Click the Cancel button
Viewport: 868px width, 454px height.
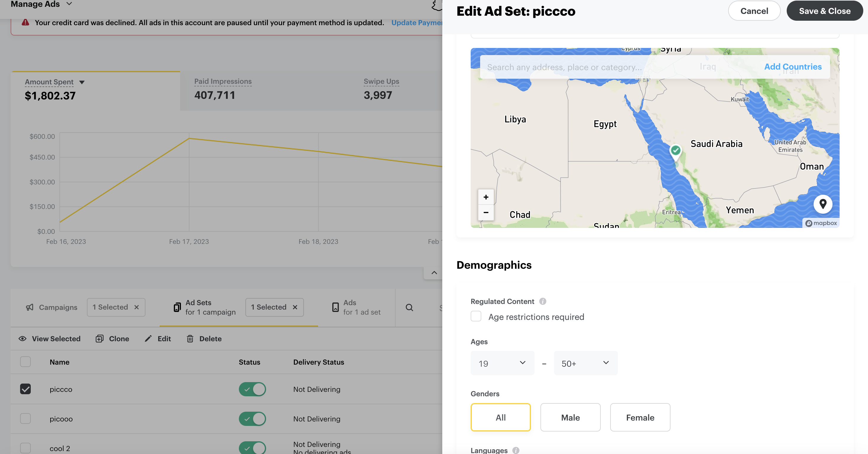point(754,11)
